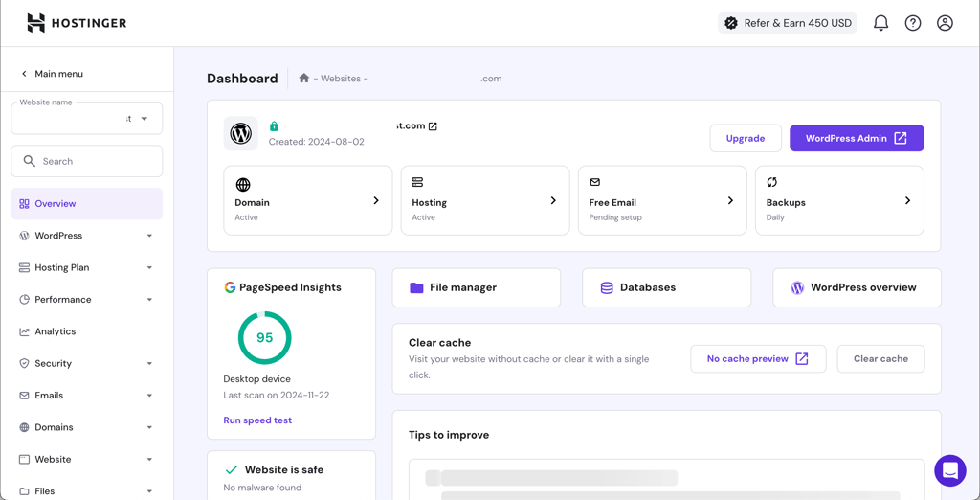Click WordPress overview logo icon
The width and height of the screenshot is (980, 500).
797,288
